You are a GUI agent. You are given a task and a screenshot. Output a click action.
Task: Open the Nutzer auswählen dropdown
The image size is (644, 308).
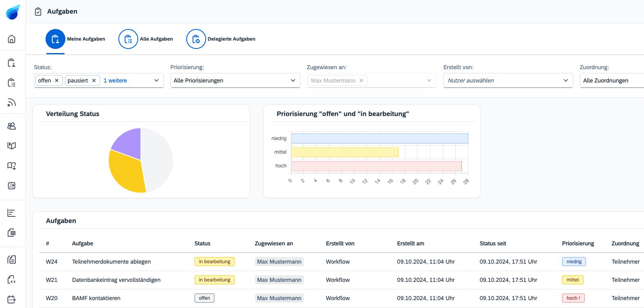508,80
